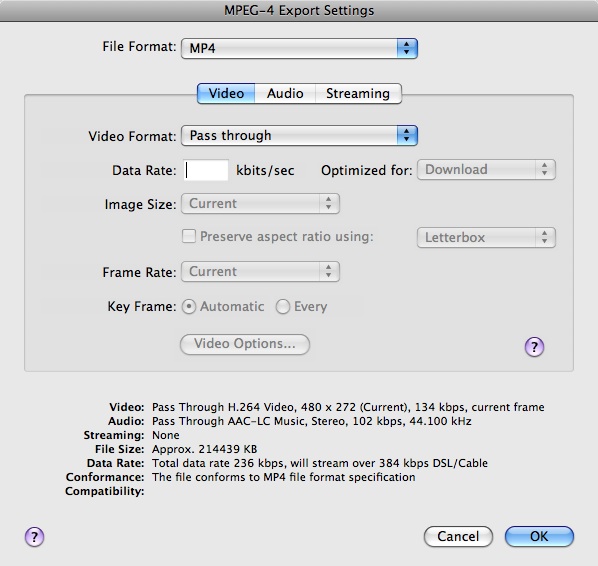Click the Optimized for popup arrows
598x566 pixels.
[x=545, y=169]
